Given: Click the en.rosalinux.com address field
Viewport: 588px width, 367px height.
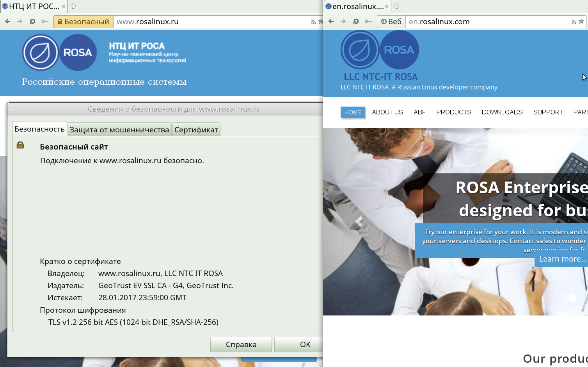Looking at the screenshot, I should [x=488, y=21].
